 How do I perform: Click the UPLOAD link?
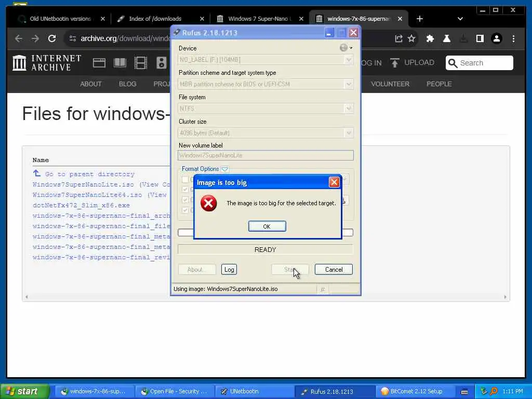(412, 63)
